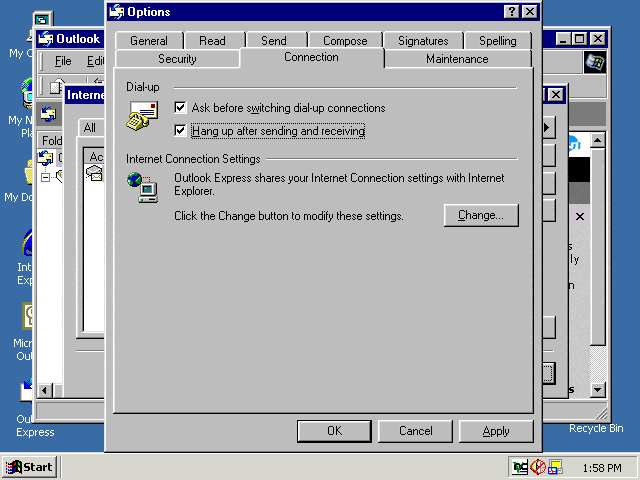Click the Outlook Express title bar icon
Screen dimensions: 640x480
[46, 39]
